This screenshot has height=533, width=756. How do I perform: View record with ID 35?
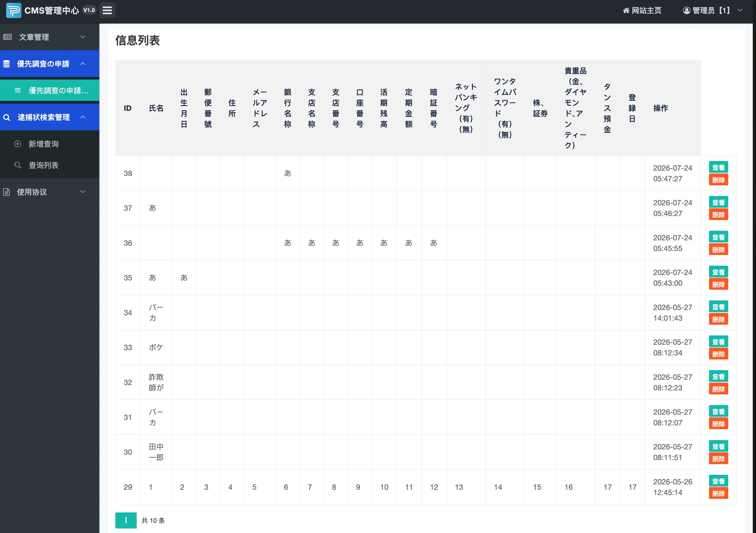718,272
